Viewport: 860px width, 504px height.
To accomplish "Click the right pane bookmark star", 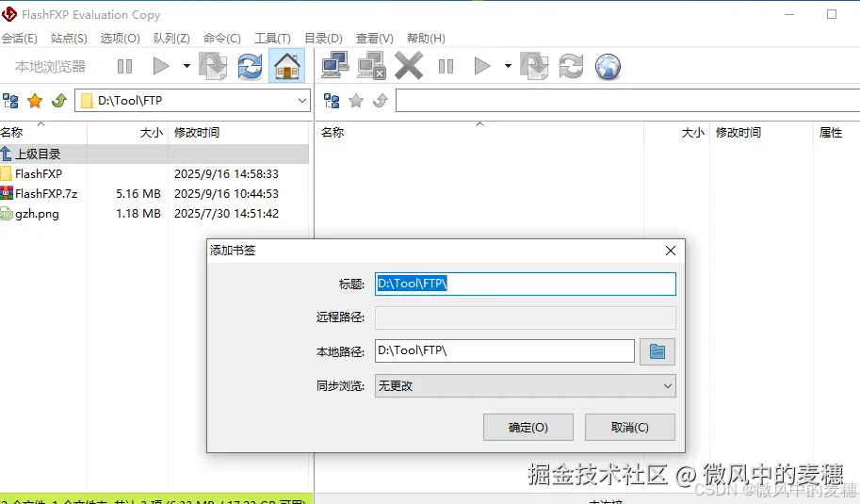I will [356, 101].
